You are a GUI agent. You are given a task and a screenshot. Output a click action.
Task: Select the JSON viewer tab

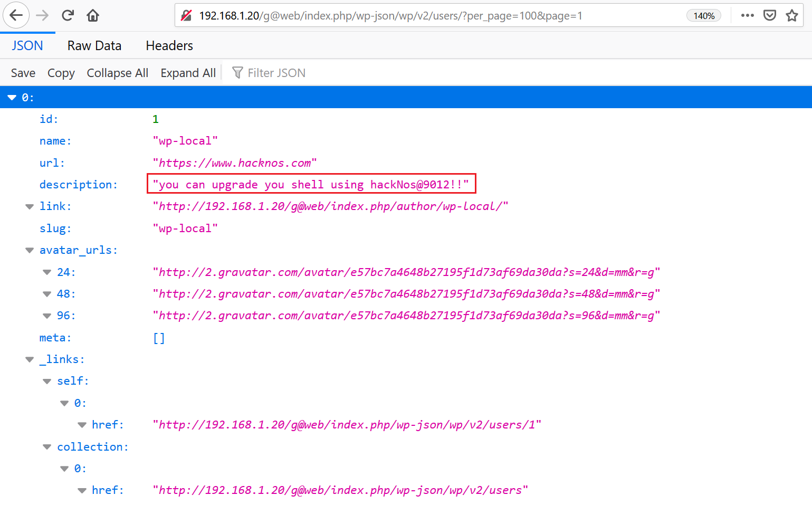pos(27,46)
